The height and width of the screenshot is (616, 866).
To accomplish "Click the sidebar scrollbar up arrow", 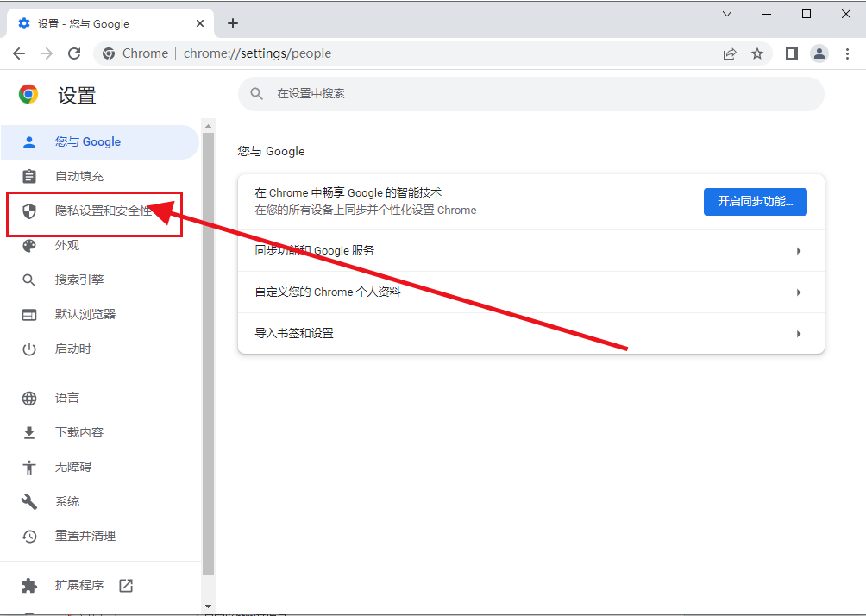I will 208,126.
